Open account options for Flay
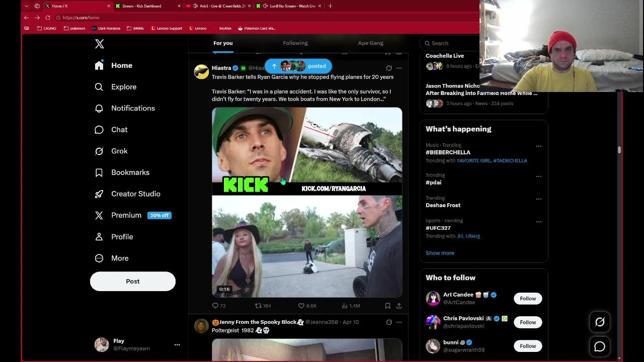644x362 pixels. [177, 345]
